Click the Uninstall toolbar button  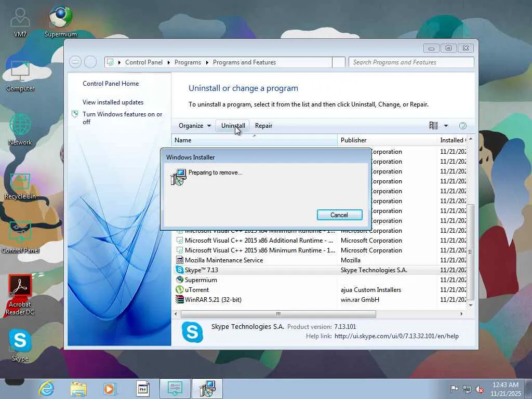[x=233, y=126]
